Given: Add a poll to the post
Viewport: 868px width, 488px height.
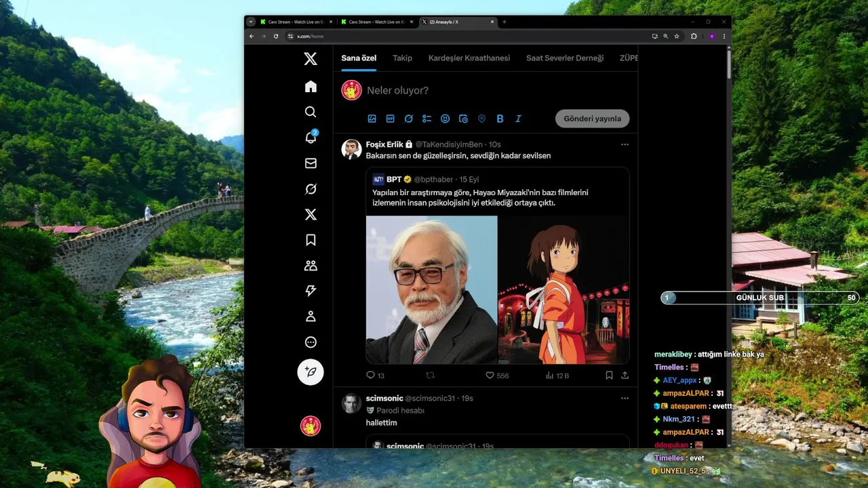Looking at the screenshot, I should [427, 119].
